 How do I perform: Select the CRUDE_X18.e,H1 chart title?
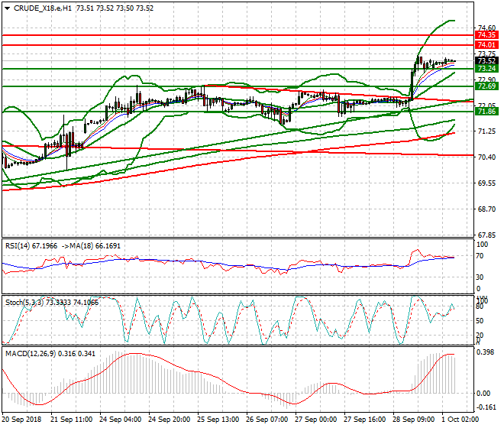(x=43, y=8)
